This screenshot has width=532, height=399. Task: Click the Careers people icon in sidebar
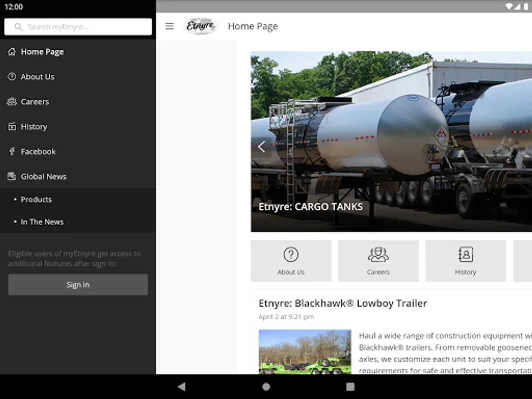(x=12, y=102)
